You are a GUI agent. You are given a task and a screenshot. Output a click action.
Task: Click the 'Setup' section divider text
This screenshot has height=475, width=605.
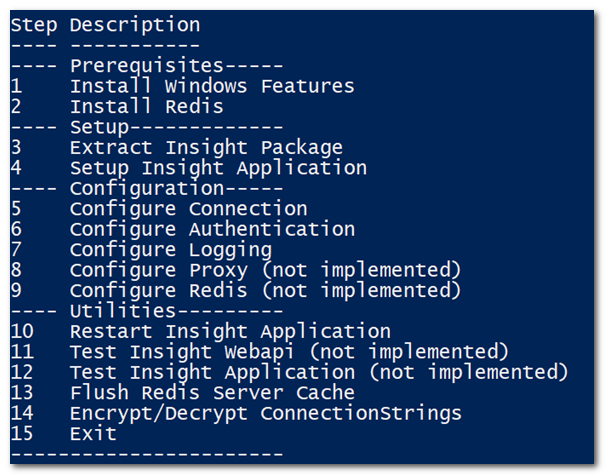(94, 127)
